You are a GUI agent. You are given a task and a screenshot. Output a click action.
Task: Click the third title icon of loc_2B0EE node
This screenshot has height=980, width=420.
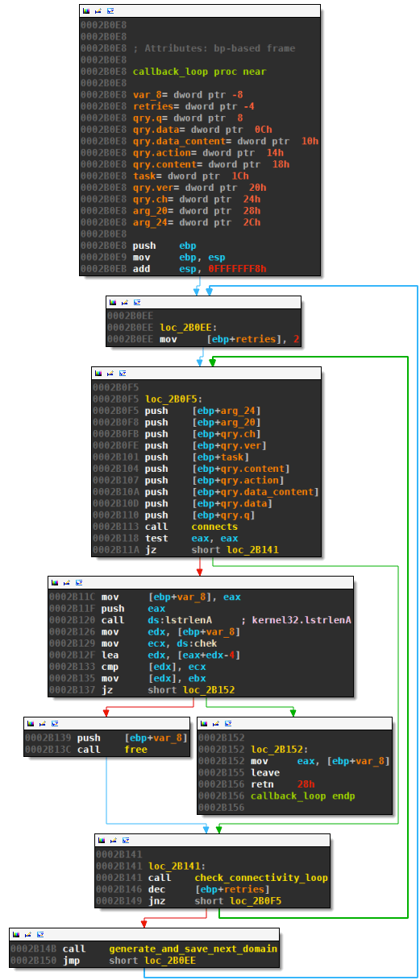(x=136, y=303)
